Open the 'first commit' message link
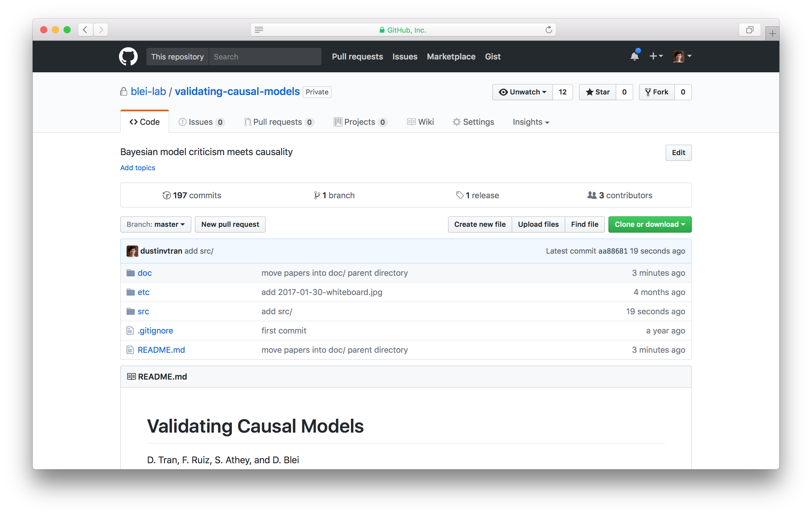Viewport: 812px width, 516px height. click(x=283, y=330)
